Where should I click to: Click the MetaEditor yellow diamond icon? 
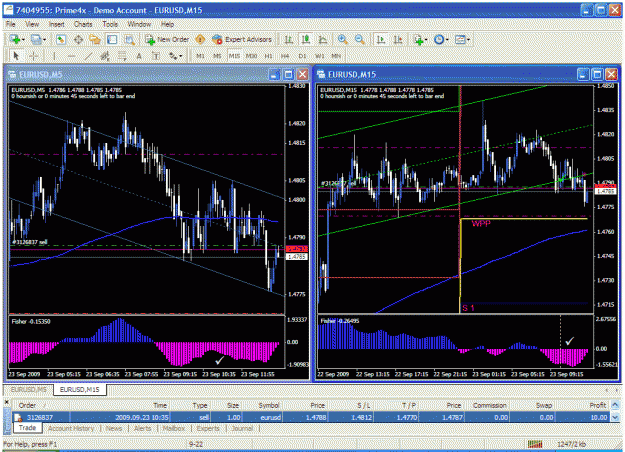pos(200,39)
